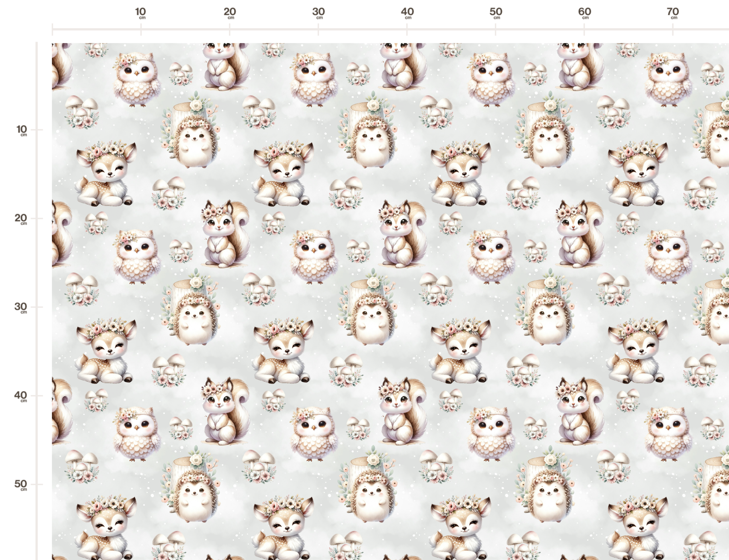
Task: Click the 10 cm label on top ruler
Action: coord(141,13)
